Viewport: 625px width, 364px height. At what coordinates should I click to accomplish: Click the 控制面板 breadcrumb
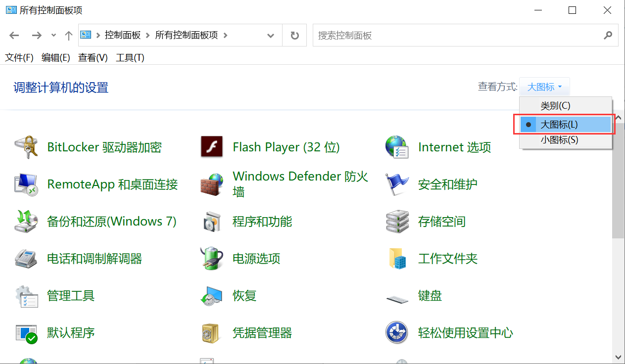123,35
